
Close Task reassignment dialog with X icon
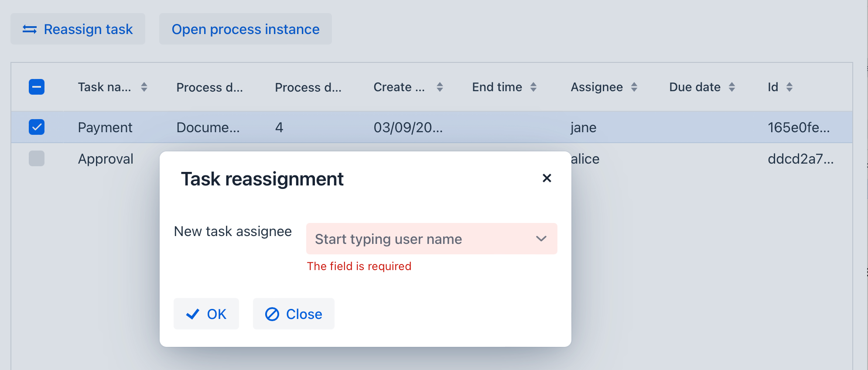[x=547, y=178]
